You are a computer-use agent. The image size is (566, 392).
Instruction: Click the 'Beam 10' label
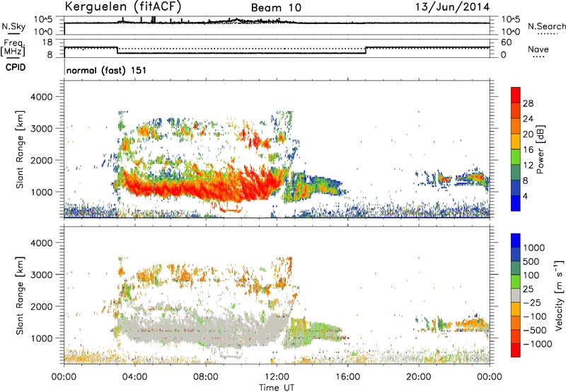click(x=276, y=8)
